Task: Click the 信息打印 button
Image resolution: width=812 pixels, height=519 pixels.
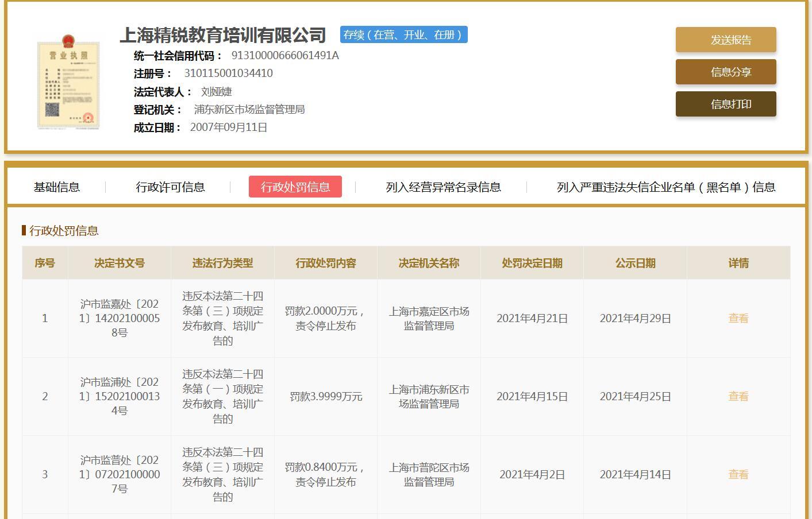Action: (725, 104)
